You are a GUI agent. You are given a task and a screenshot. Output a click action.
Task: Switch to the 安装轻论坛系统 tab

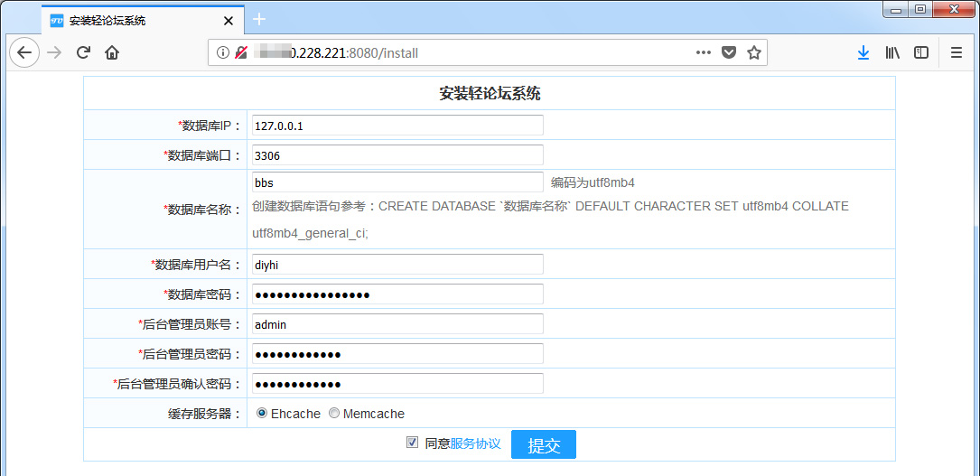[x=135, y=20]
